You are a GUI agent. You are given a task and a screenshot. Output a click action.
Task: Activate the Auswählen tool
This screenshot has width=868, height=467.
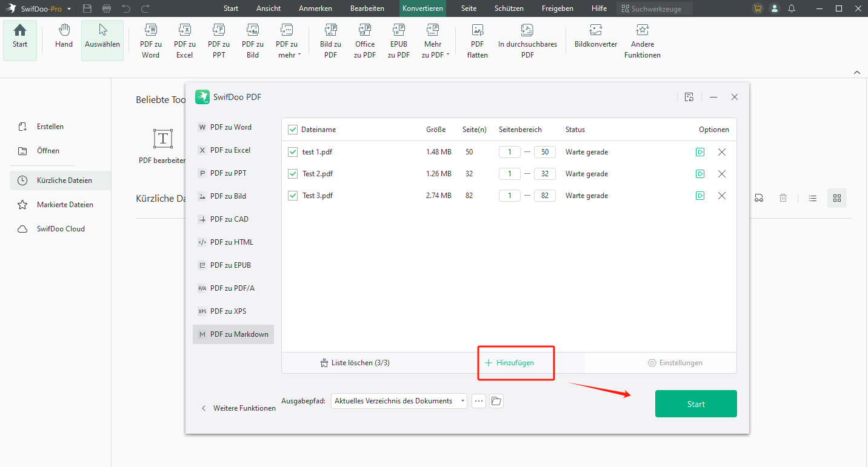point(102,41)
